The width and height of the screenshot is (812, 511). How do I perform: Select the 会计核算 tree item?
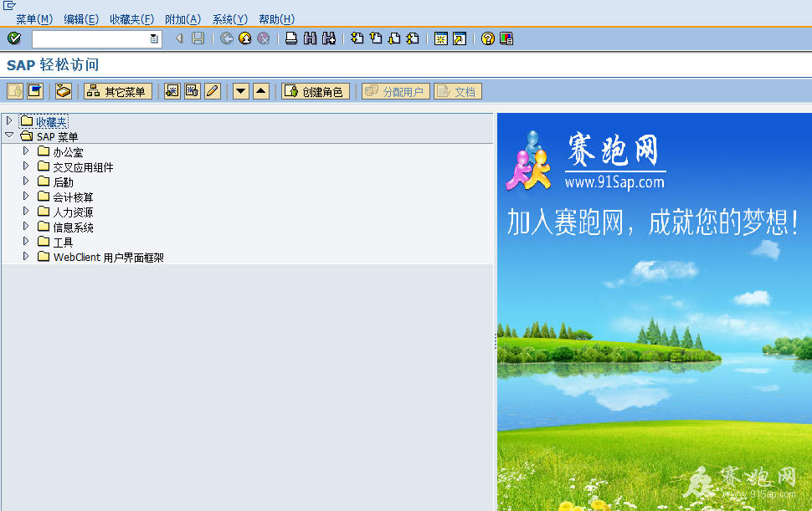[73, 197]
